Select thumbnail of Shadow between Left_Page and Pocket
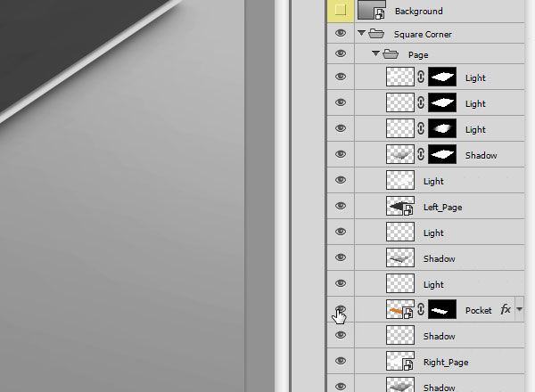The width and height of the screenshot is (535, 392). [x=400, y=257]
